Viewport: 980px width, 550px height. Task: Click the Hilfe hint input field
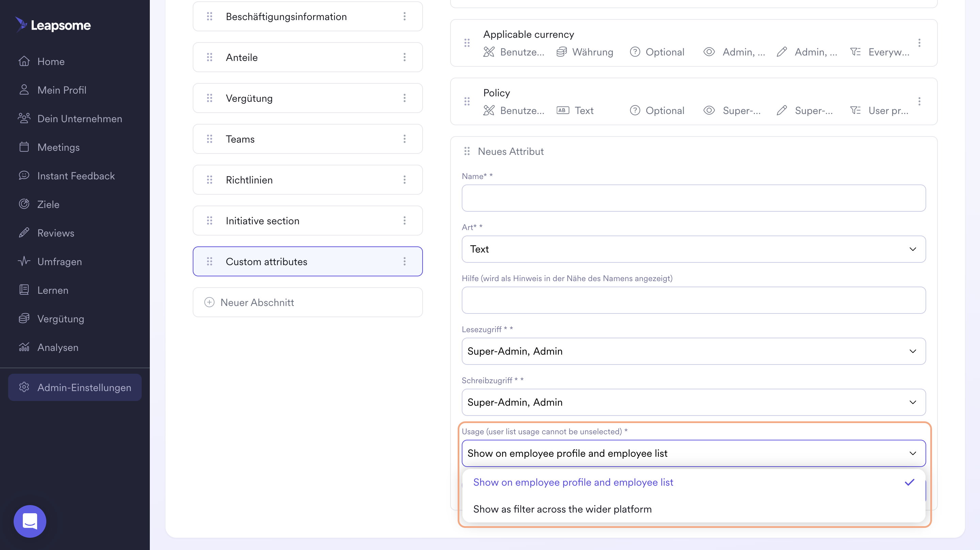pos(694,300)
